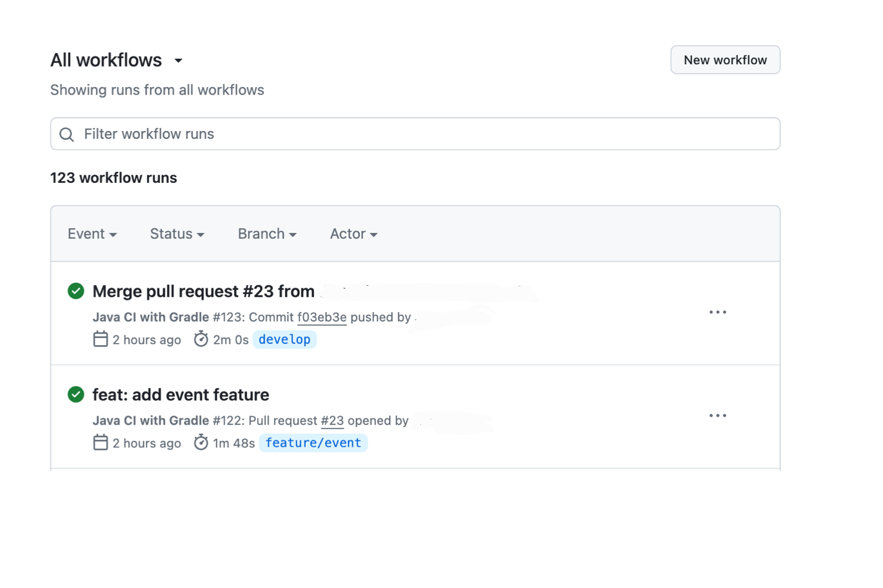Click the New workflow button
This screenshot has width=883, height=588.
click(725, 60)
